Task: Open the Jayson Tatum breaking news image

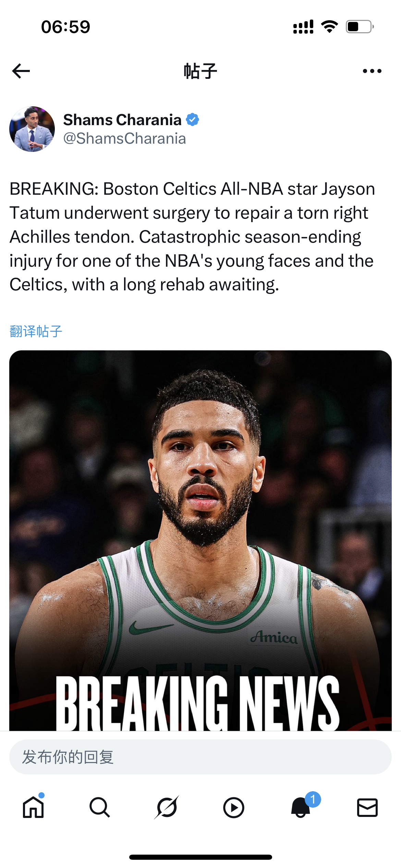Action: pos(200,540)
